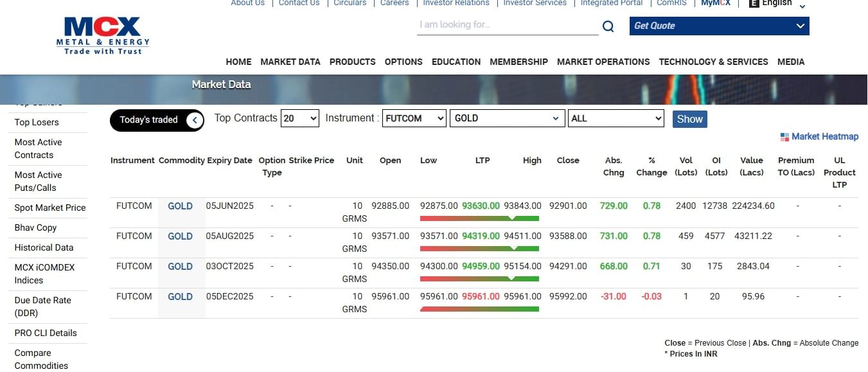Select Spot Market Price in sidebar
This screenshot has height=372, width=868.
point(50,208)
